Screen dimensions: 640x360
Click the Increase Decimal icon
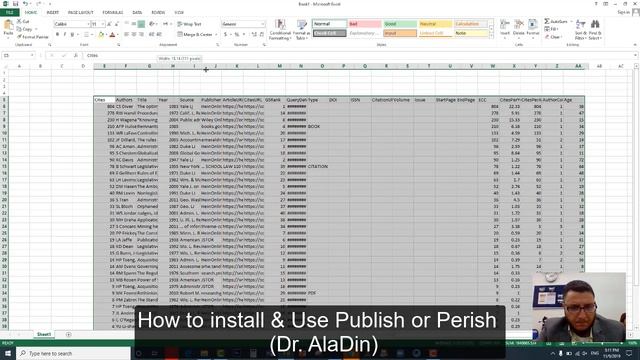[x=254, y=34]
